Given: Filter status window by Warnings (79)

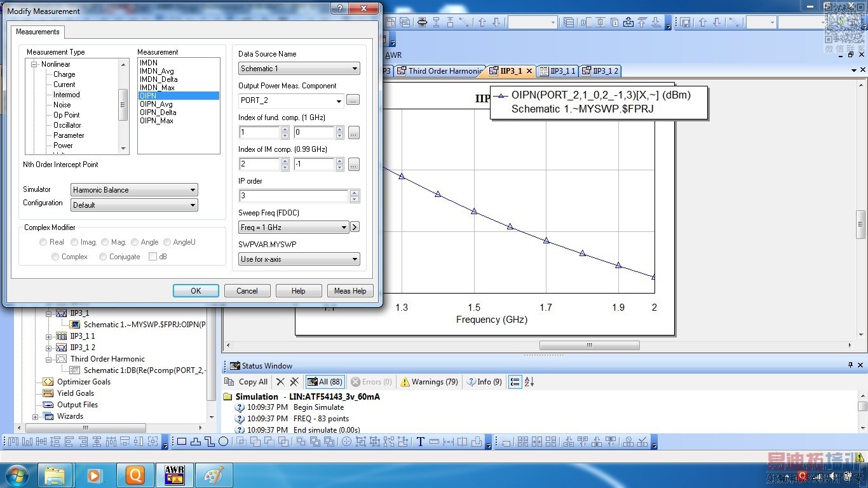Looking at the screenshot, I should click(428, 382).
